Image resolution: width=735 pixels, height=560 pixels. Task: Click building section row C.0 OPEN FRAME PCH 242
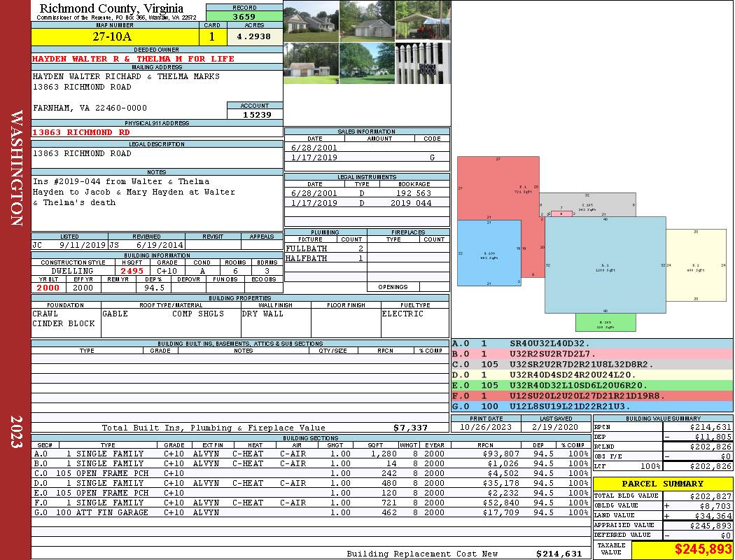[x=311, y=473]
